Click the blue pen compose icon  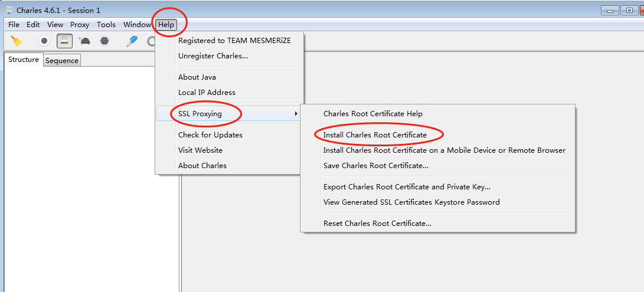point(132,41)
